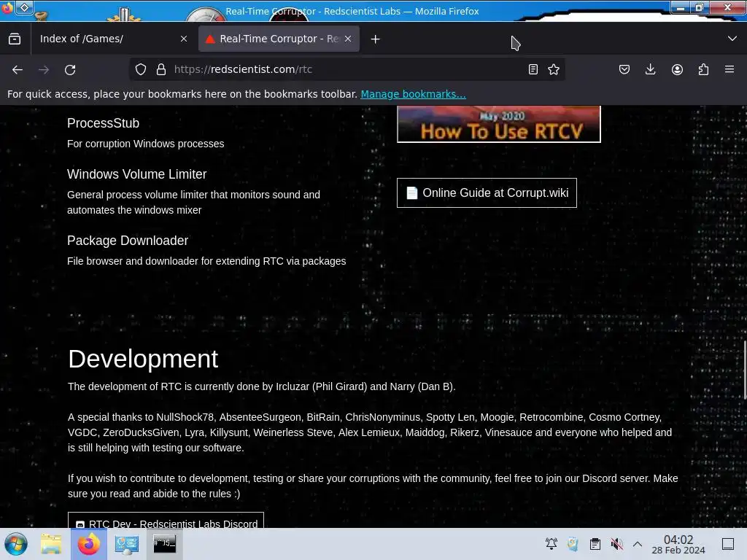The width and height of the screenshot is (747, 560).
Task: Open Firefox View icon in tab bar
Action: (x=15, y=39)
